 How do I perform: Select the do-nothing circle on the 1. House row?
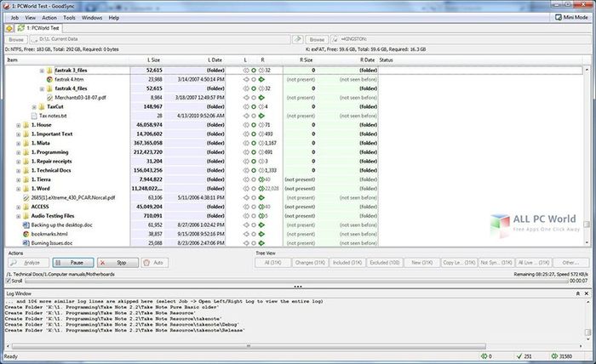pyautogui.click(x=254, y=125)
